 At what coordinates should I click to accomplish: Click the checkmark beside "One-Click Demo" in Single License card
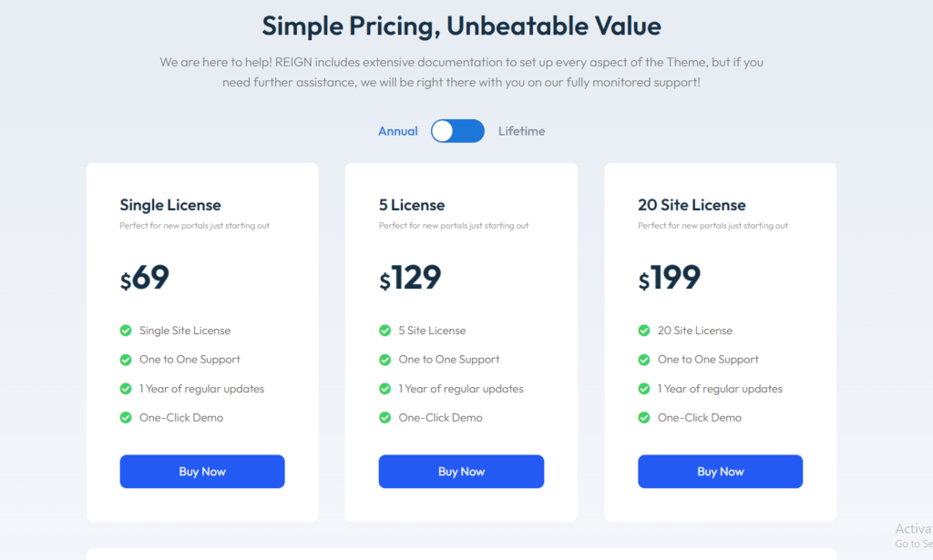125,418
